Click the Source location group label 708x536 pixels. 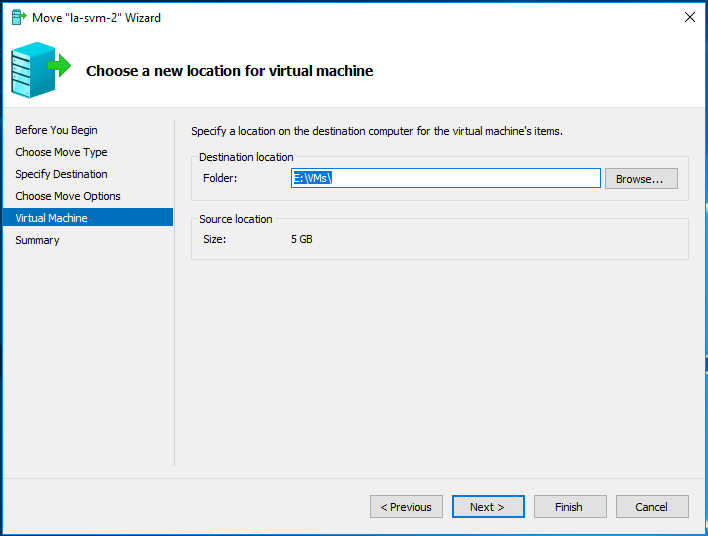[236, 219]
